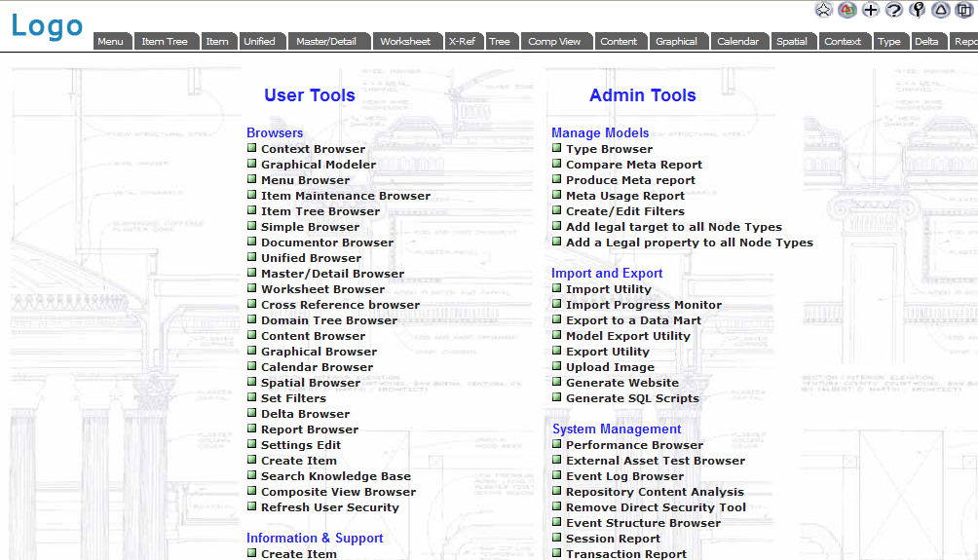Click the red and green shapes icon
Viewport: 978px width, 560px height.
[x=847, y=10]
